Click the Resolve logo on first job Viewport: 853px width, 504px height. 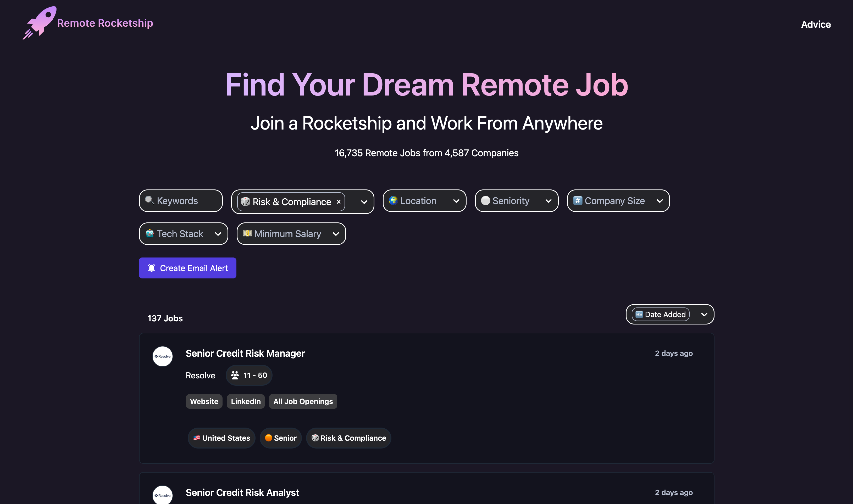162,356
